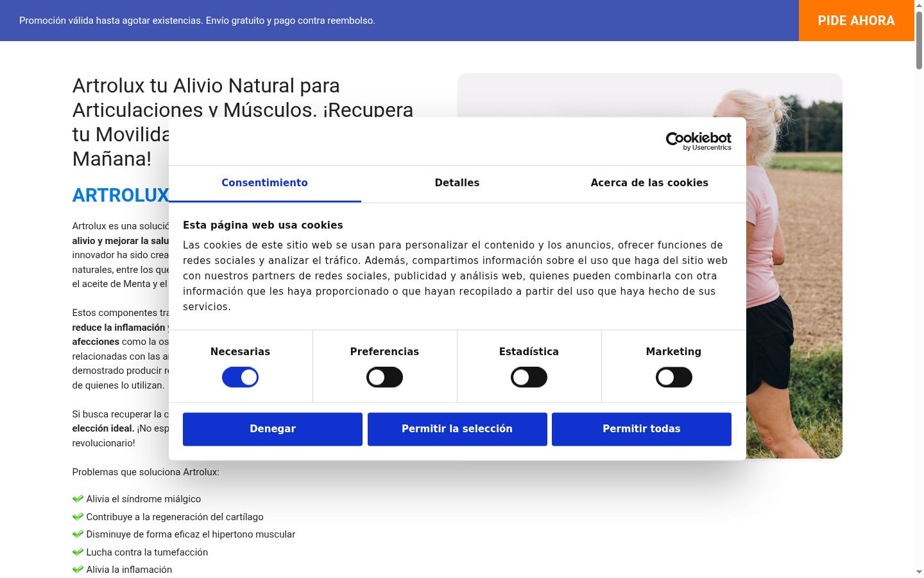Enable the Preferencias cookies switch
Image resolution: width=924 pixels, height=578 pixels.
click(384, 378)
